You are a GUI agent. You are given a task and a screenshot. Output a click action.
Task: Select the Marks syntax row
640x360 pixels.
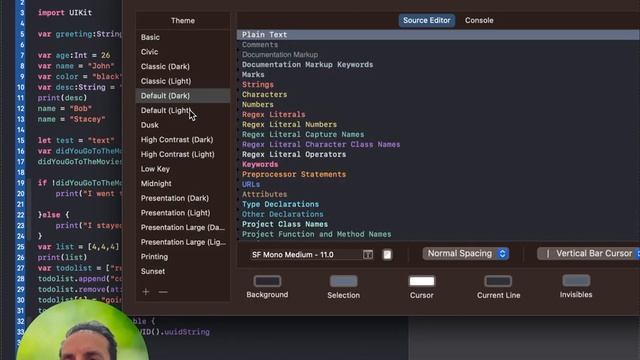pyautogui.click(x=438, y=75)
